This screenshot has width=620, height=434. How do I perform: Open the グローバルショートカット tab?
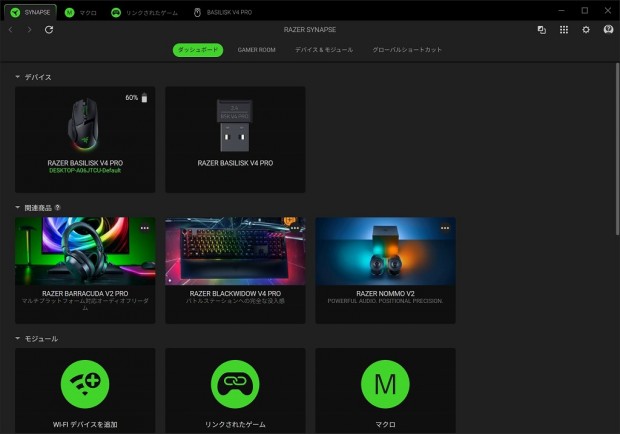(407, 50)
